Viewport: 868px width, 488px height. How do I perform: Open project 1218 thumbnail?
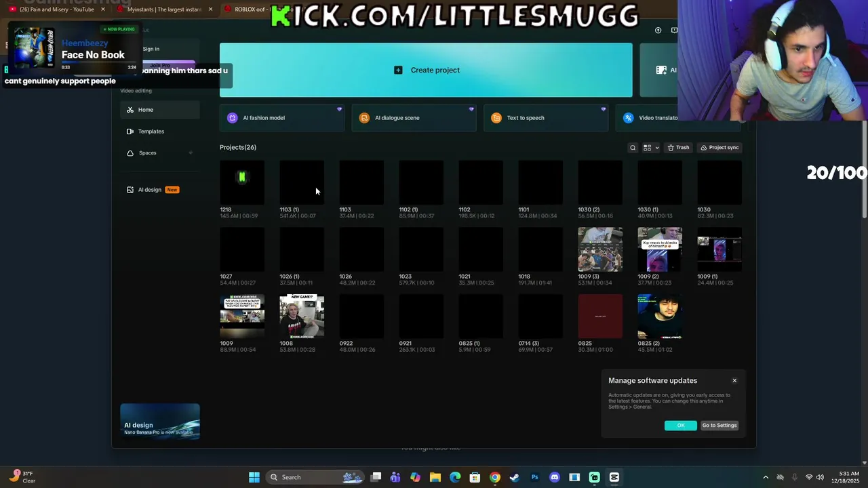[242, 183]
